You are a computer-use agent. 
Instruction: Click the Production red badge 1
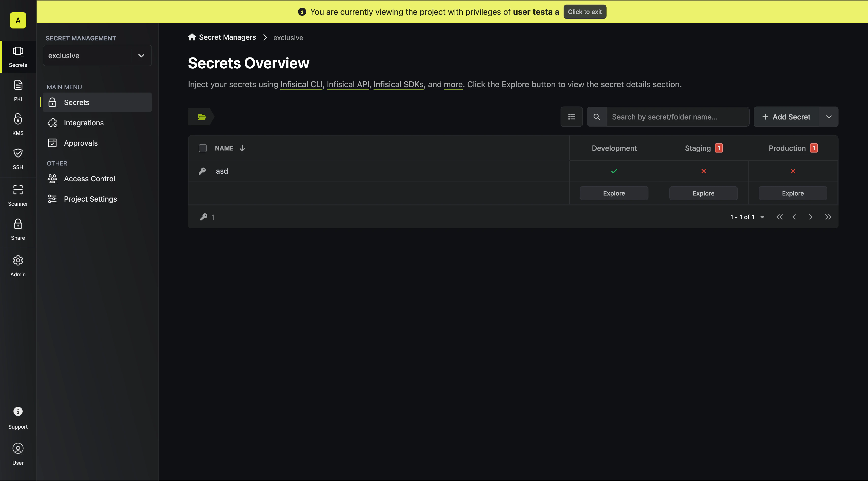814,148
